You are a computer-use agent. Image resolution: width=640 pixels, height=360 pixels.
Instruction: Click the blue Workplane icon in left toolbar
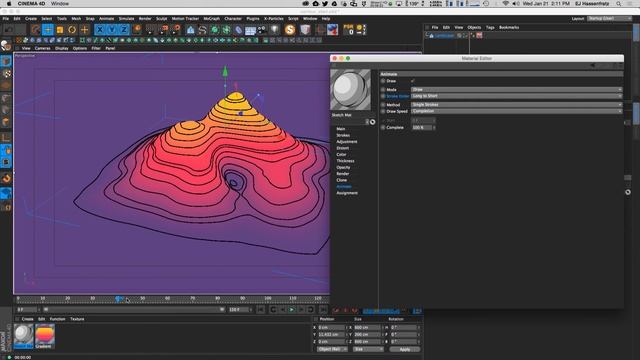coord(6,193)
